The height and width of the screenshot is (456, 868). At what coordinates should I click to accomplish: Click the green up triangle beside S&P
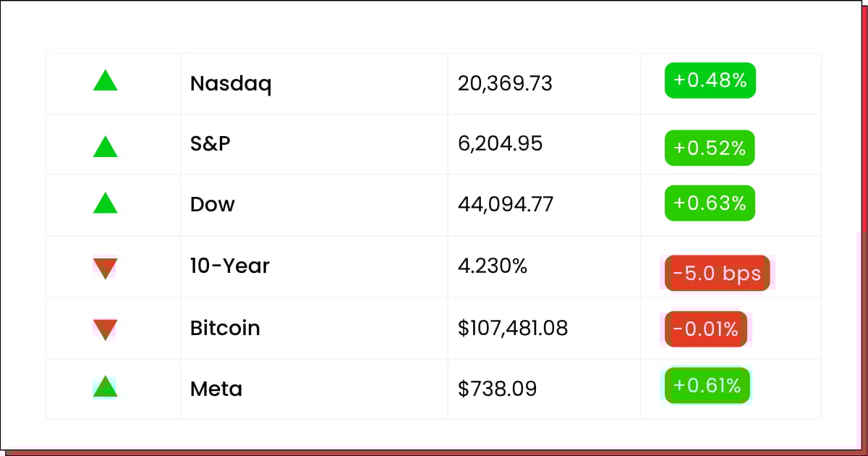point(105,147)
